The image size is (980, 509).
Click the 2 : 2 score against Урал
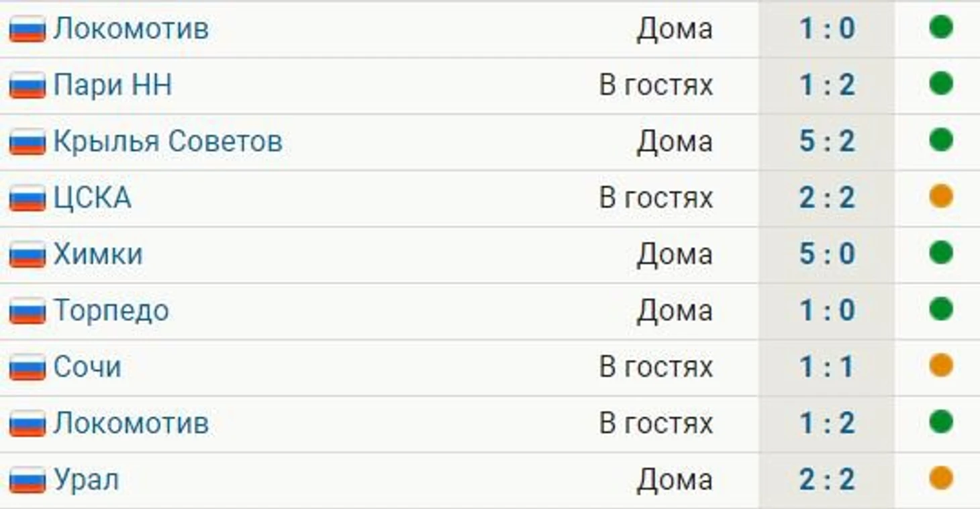tap(827, 480)
